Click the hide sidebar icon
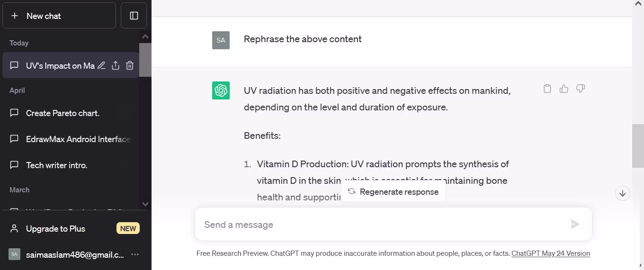 [x=134, y=16]
